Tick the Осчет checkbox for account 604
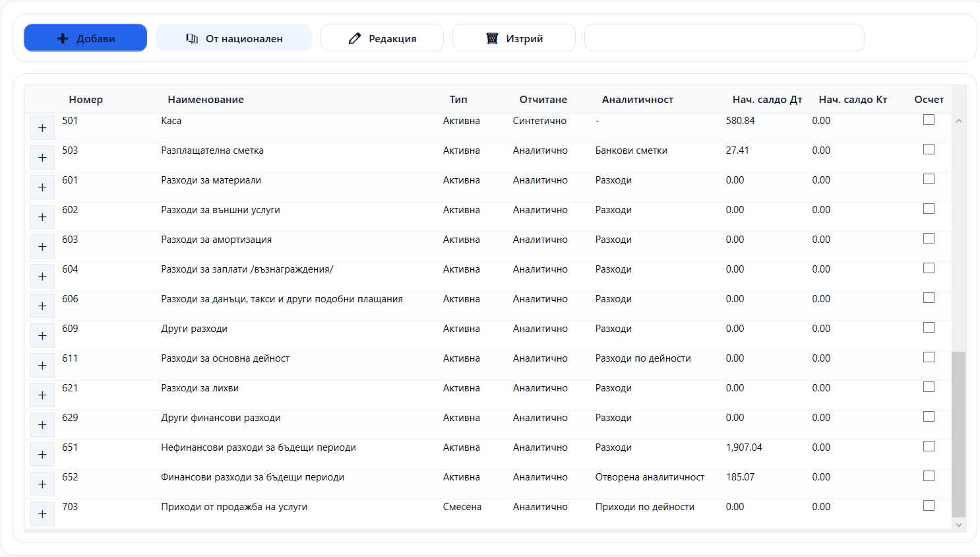This screenshot has height=557, width=980. tap(929, 268)
